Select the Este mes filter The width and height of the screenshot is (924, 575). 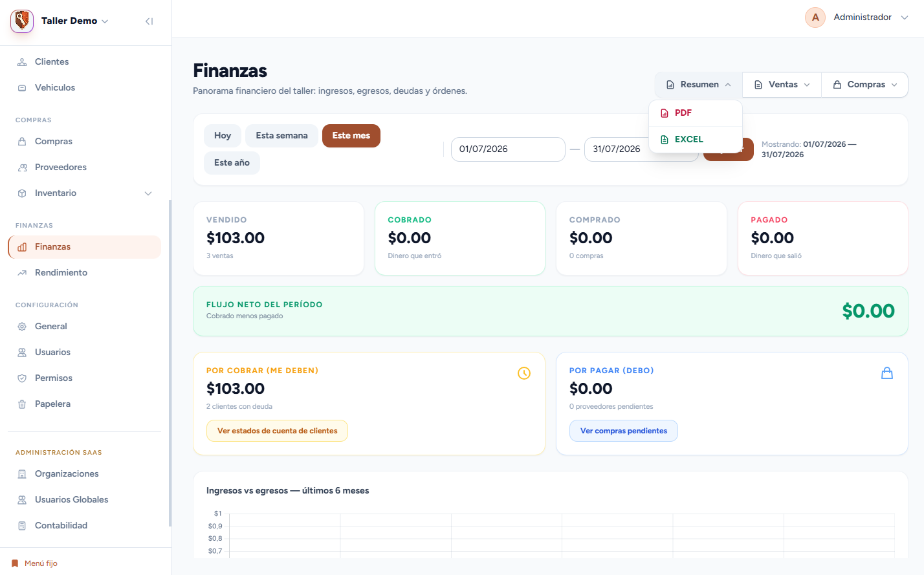coord(351,136)
